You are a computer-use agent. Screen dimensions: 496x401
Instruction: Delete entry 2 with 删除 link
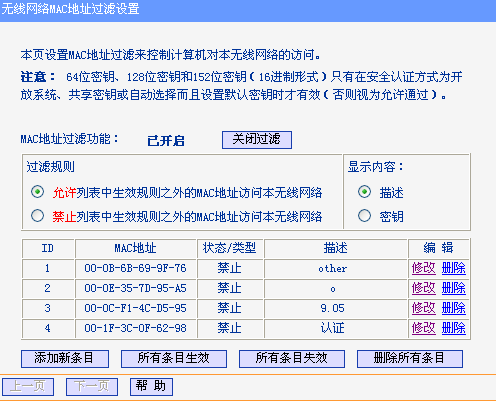click(x=453, y=288)
